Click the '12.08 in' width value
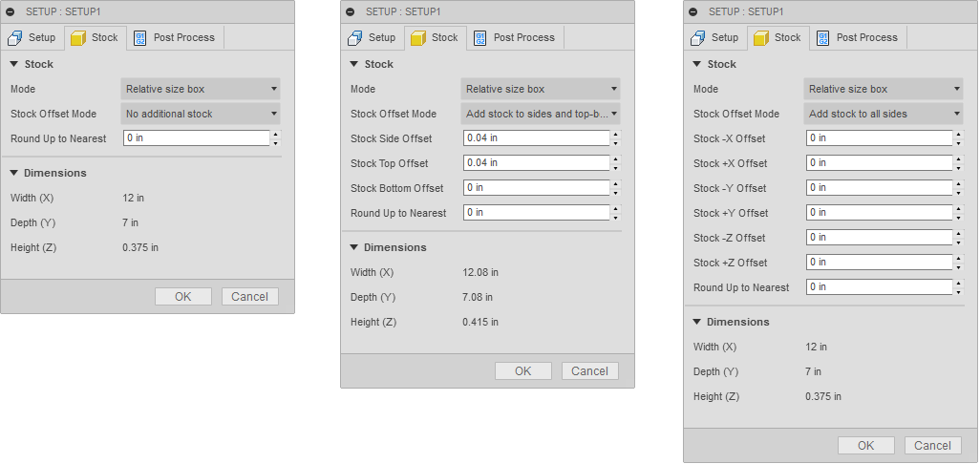This screenshot has height=464, width=980. coord(480,272)
